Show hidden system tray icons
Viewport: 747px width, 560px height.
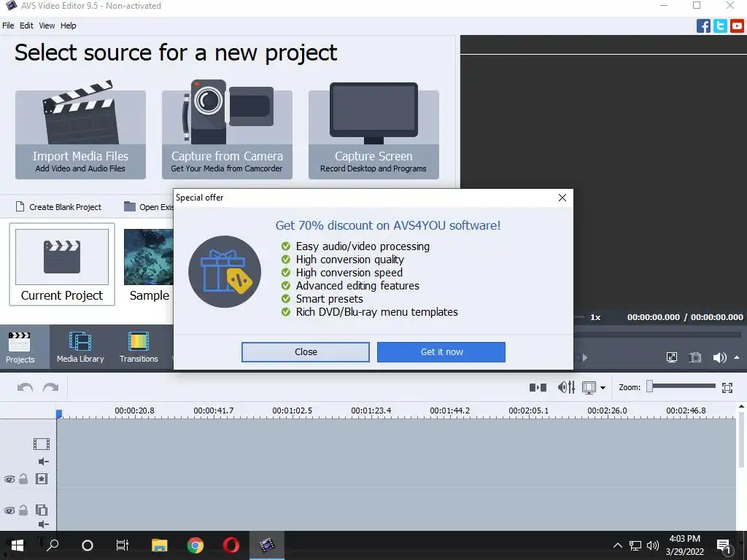click(x=617, y=545)
